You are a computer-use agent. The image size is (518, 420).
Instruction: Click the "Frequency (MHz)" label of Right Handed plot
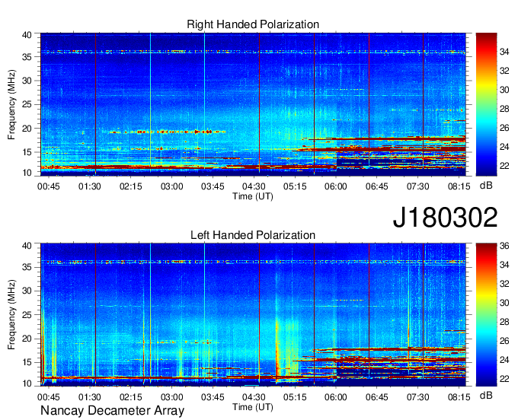point(11,104)
